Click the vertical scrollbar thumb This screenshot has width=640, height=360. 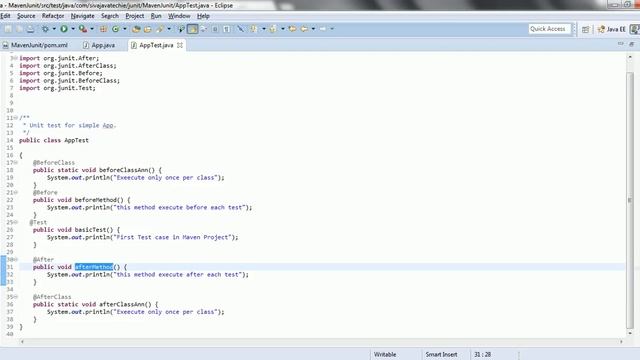pos(630,200)
